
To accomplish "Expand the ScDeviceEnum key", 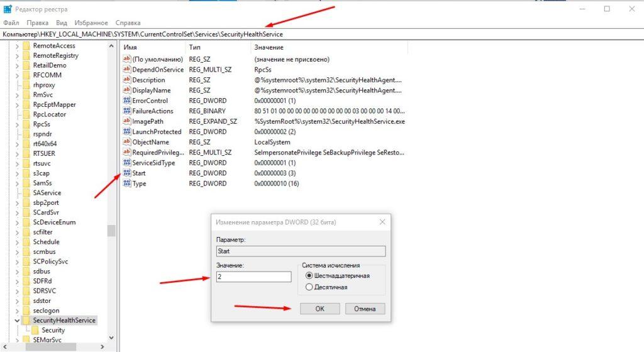I will (x=17, y=223).
